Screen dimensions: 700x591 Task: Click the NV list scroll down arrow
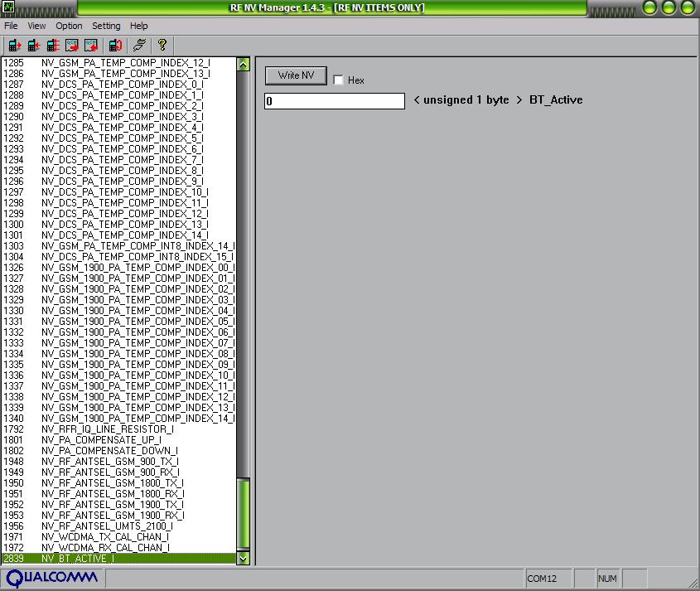[243, 559]
